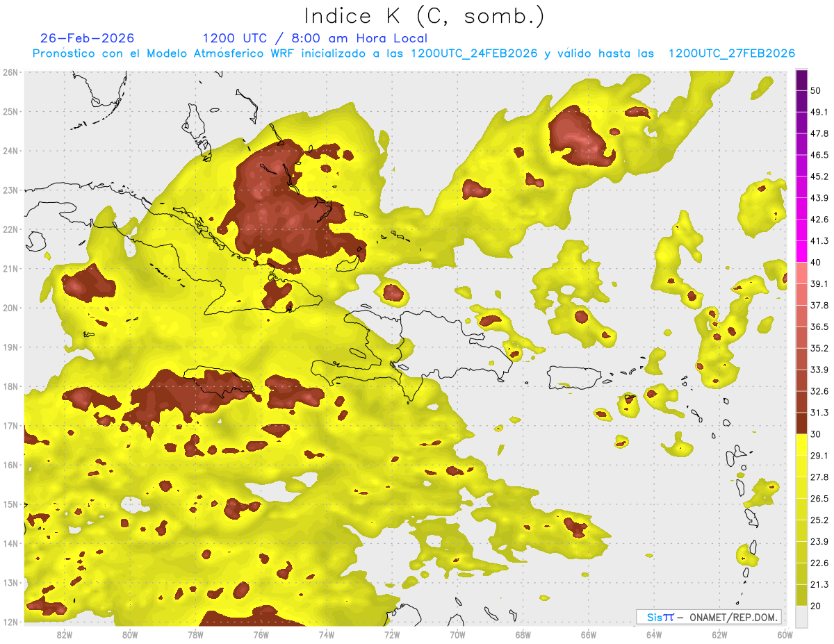Click the legend value '29.1'
The width and height of the screenshot is (834, 644).
click(x=819, y=456)
